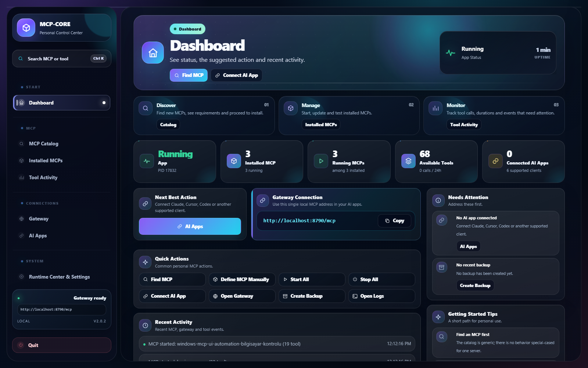Click the Dashboard breadcrumb pill
Viewport: 588px width, 368px height.
point(187,29)
